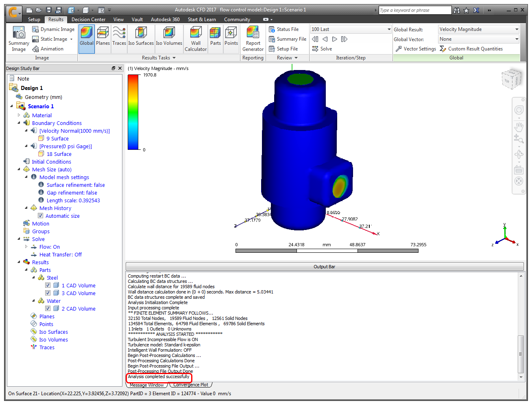Open the Iso Volumes tool
Viewport: 532px width, 405px height.
pyautogui.click(x=169, y=39)
